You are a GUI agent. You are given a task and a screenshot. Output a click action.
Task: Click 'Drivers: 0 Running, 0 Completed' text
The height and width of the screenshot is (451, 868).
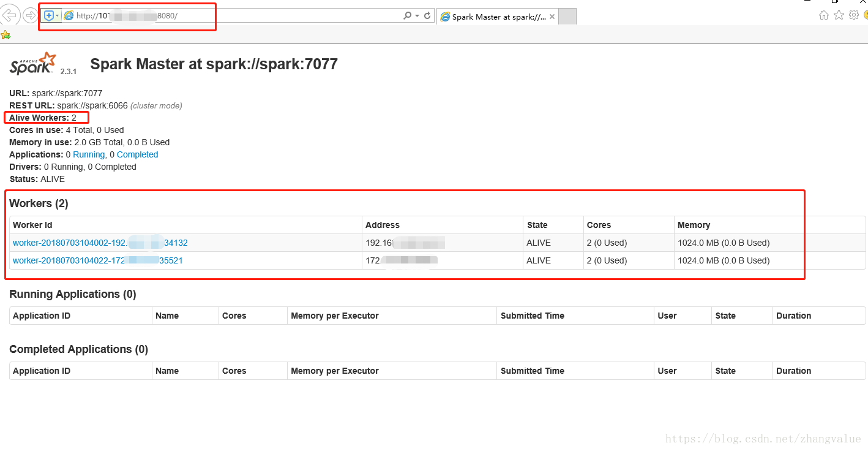[73, 167]
